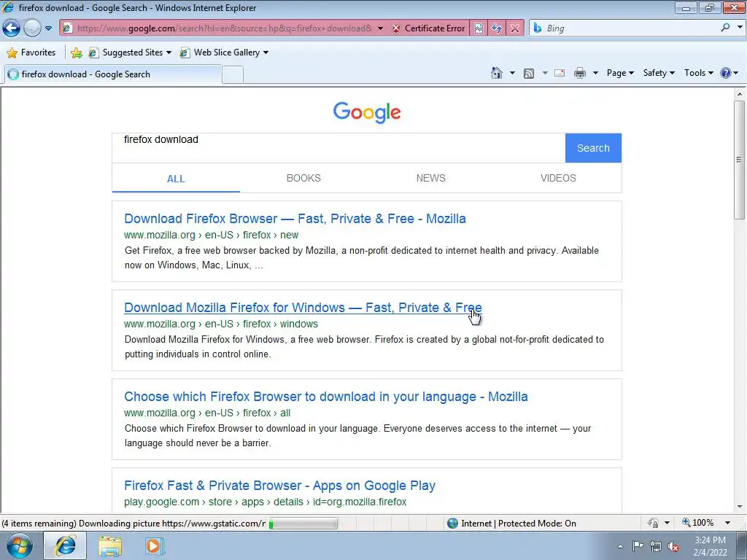The height and width of the screenshot is (560, 747).
Task: Click the Help question mark icon
Action: tap(726, 73)
